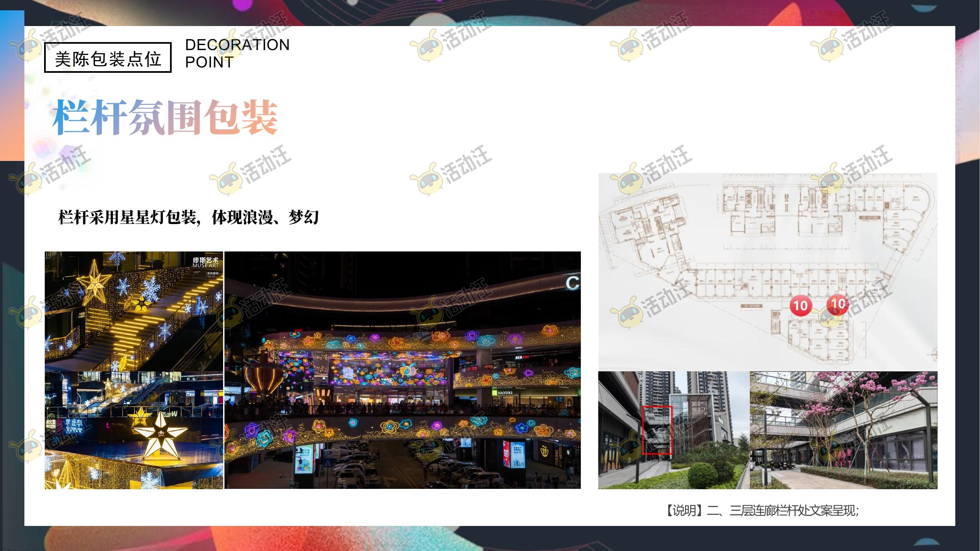Select the pink flowering trees walkway photo

(843, 430)
